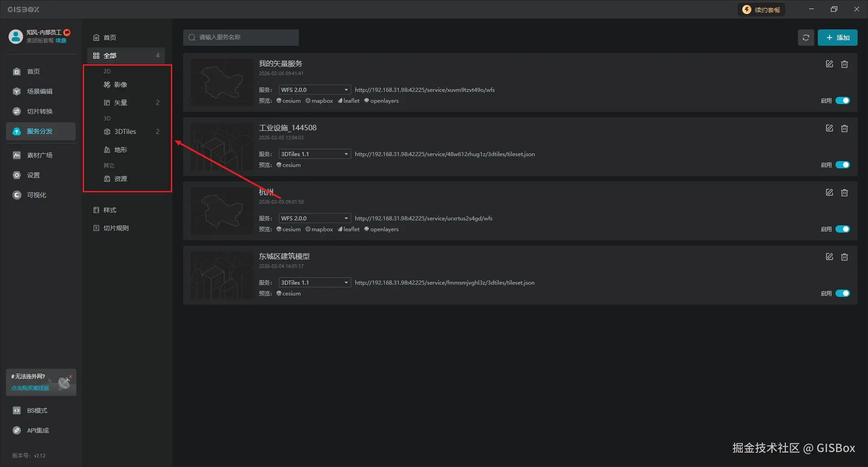This screenshot has width=868, height=467.
Task: Switch to BS模式 from the sidebar
Action: (36, 410)
